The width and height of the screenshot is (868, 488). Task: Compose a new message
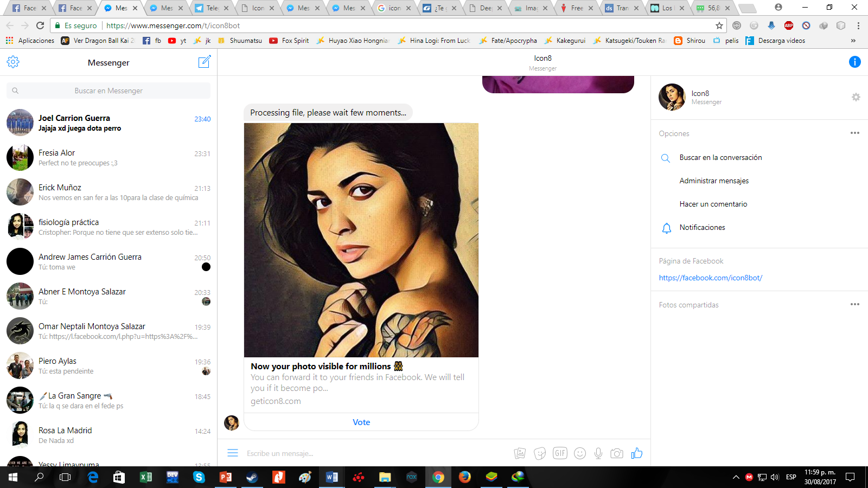pos(204,62)
